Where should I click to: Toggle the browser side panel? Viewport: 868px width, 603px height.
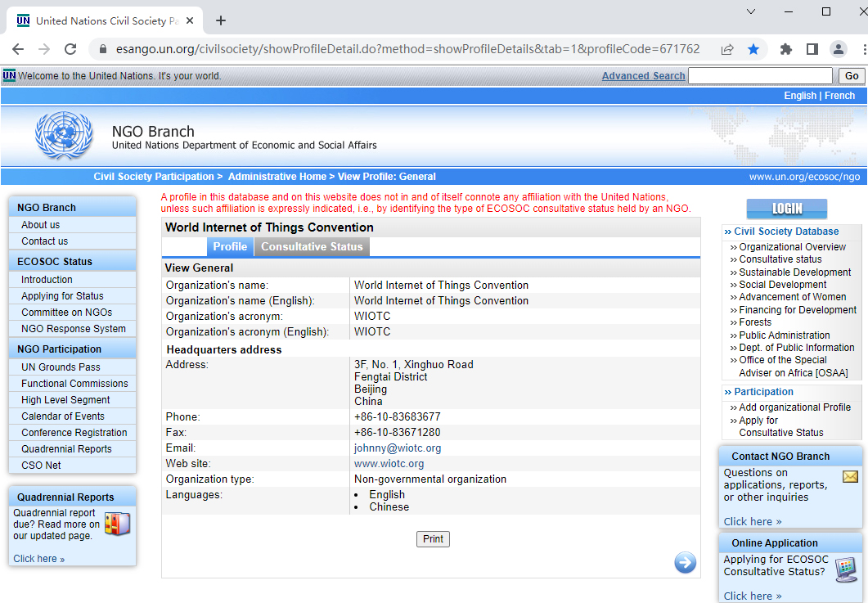812,49
